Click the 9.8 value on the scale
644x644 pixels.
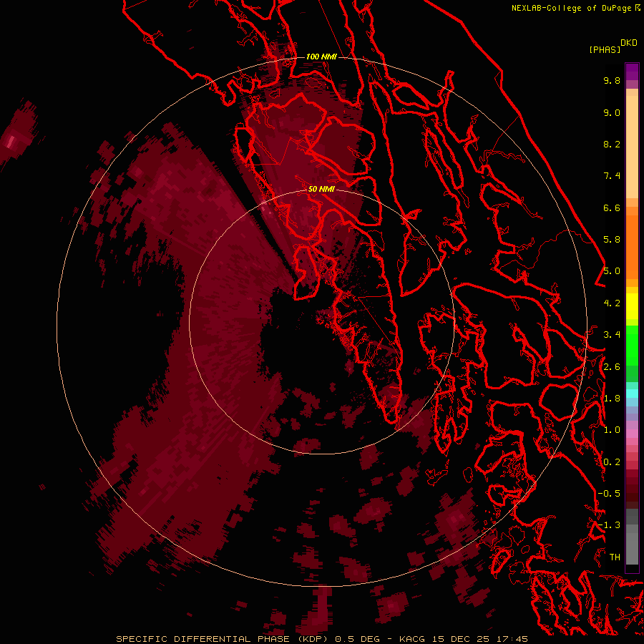612,80
